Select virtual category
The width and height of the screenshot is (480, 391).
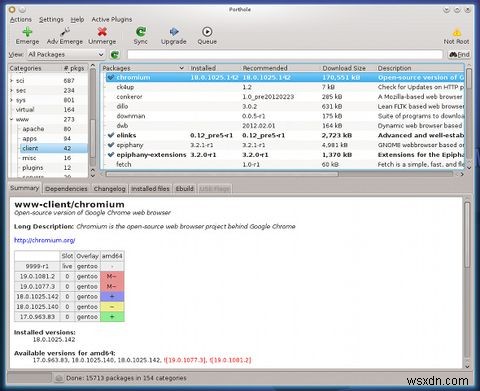(x=25, y=110)
